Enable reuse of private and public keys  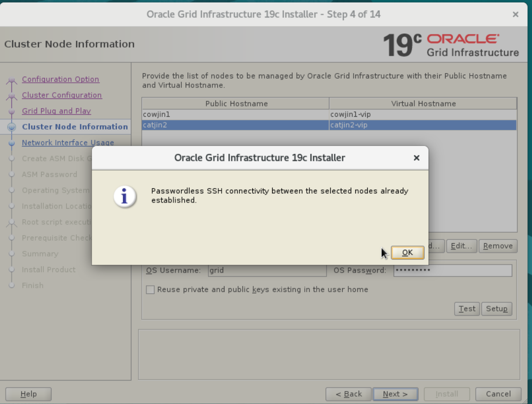click(150, 290)
